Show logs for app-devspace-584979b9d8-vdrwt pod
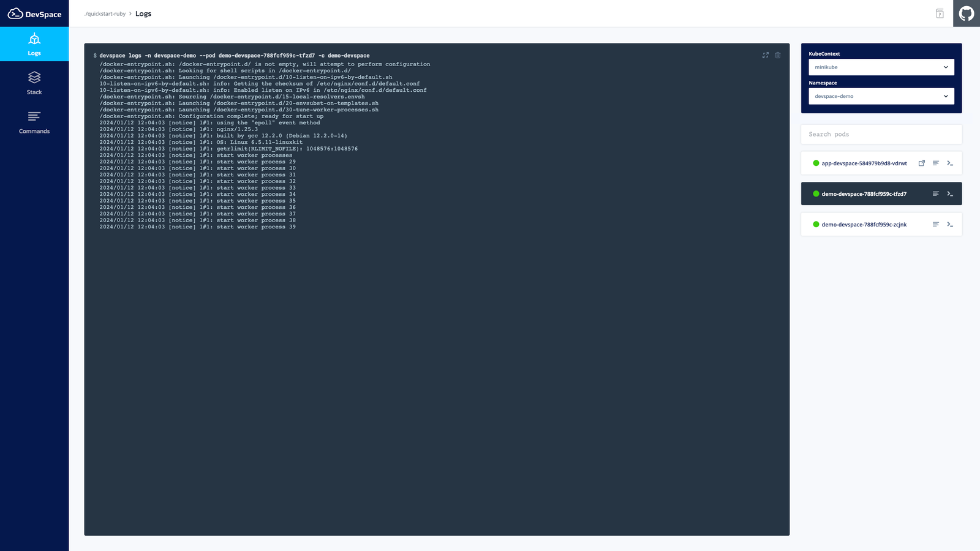Image resolution: width=980 pixels, height=551 pixels. [935, 163]
